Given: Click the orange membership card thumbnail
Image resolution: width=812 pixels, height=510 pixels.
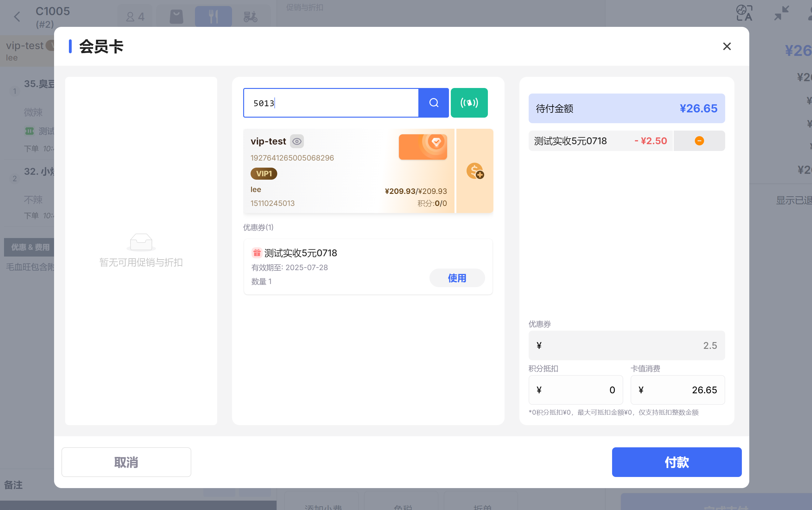Looking at the screenshot, I should [423, 147].
